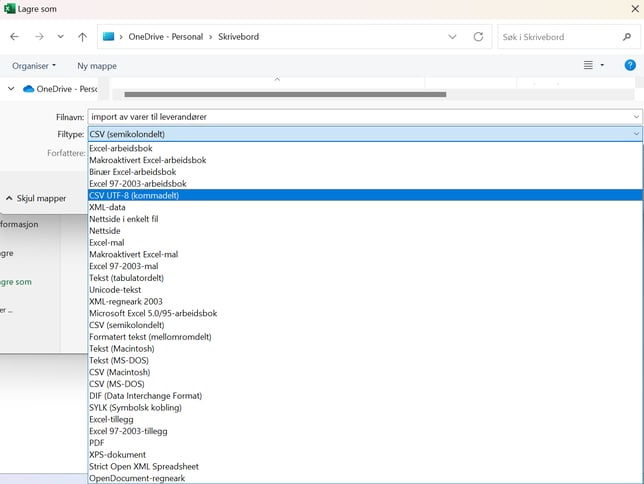Click the Filnavn text field
644x484 pixels.
click(x=360, y=117)
